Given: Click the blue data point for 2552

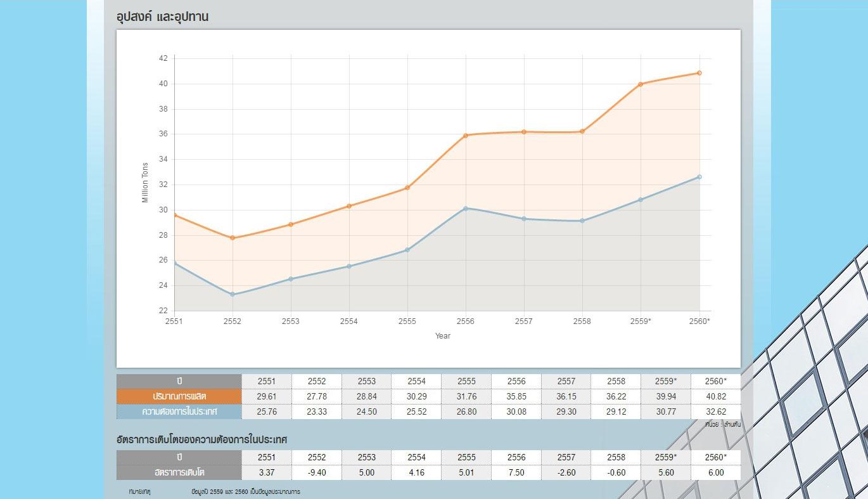Looking at the screenshot, I should tap(233, 294).
